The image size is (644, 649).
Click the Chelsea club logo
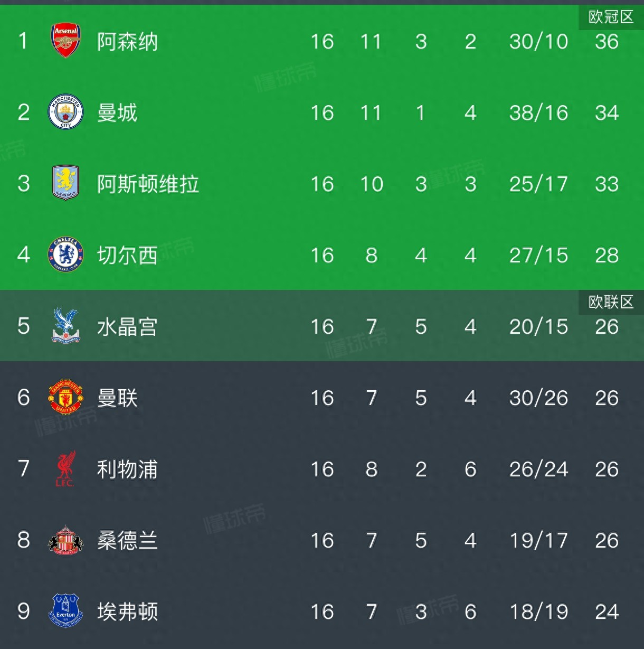pyautogui.click(x=65, y=255)
